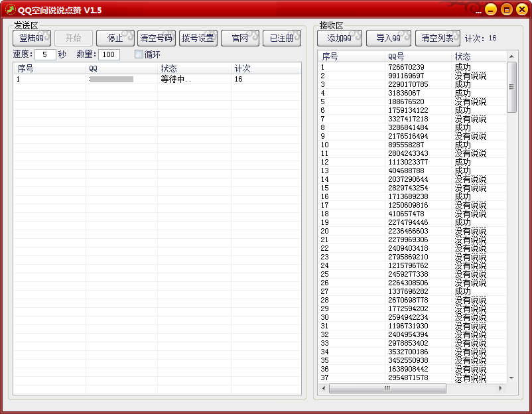532x414 pixels.
Task: Select QQ number 188676520
Action: point(406,102)
